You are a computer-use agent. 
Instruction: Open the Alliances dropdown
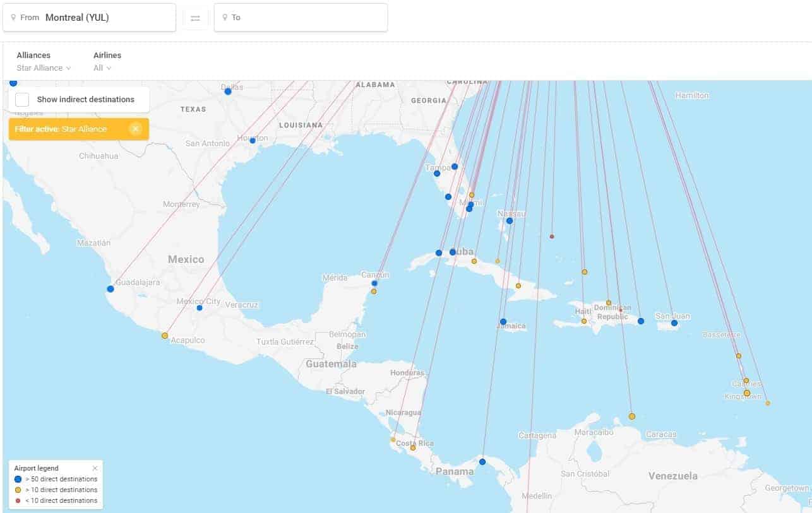44,68
